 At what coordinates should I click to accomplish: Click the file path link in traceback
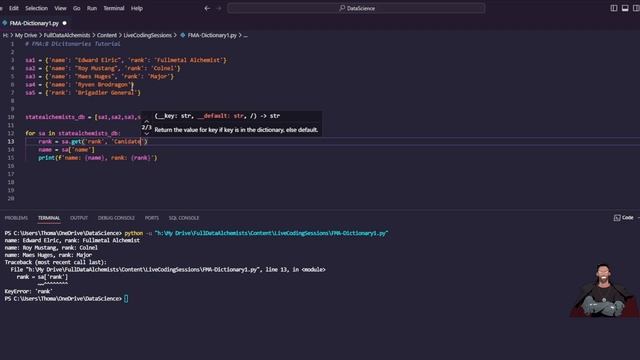click(x=143, y=269)
